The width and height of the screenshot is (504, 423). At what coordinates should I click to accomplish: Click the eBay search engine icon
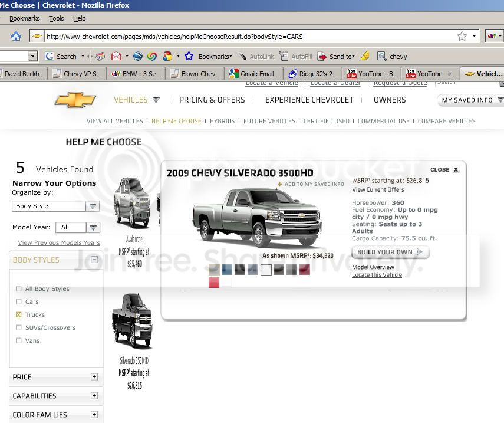tap(492, 36)
